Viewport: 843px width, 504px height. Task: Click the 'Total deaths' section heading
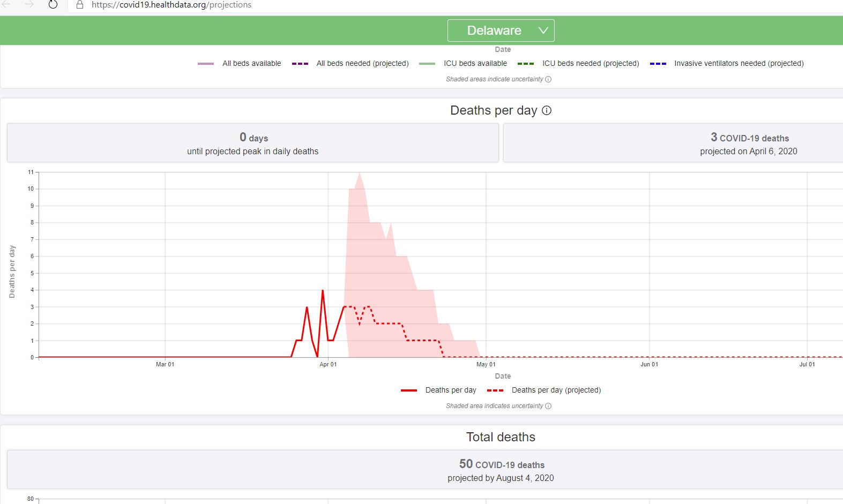pyautogui.click(x=501, y=437)
